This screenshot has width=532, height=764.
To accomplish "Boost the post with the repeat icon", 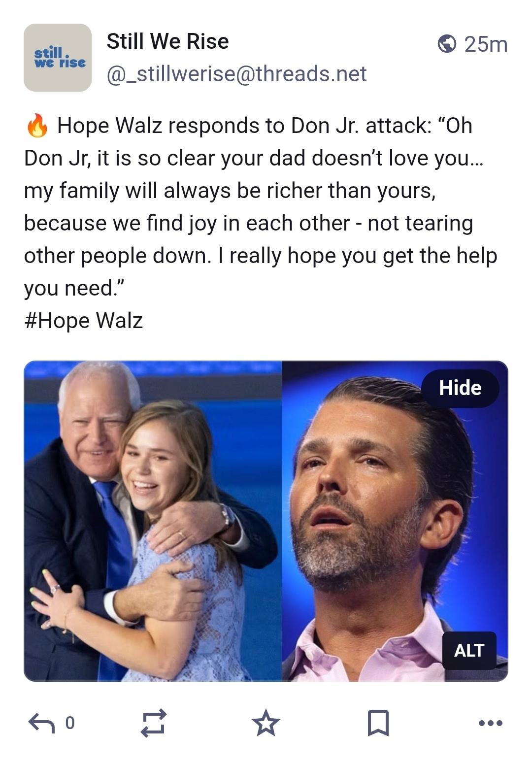I will coord(154,723).
